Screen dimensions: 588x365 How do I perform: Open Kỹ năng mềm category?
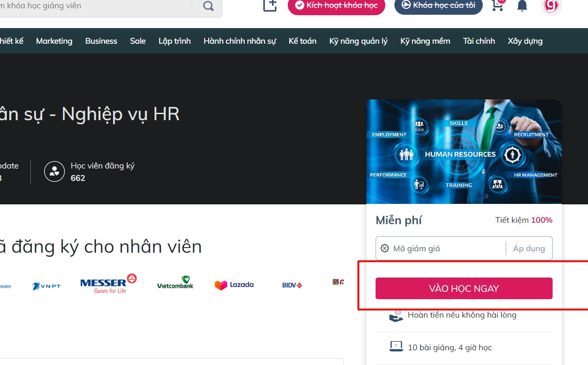(425, 41)
